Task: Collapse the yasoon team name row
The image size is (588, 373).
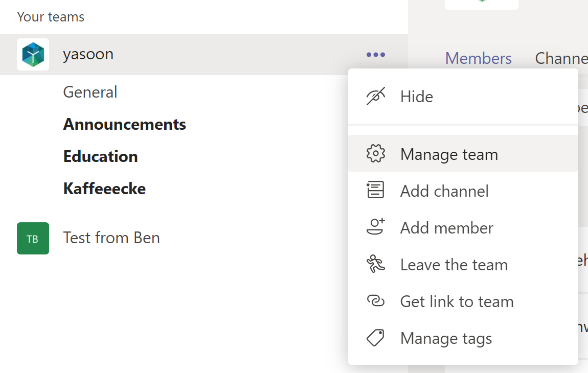Action: tap(88, 54)
